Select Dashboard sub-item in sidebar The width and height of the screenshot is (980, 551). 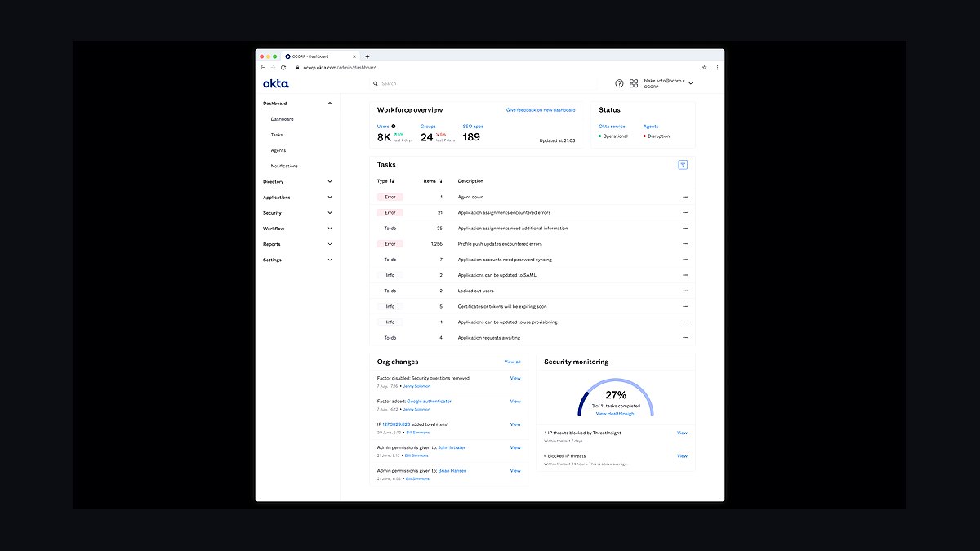282,119
